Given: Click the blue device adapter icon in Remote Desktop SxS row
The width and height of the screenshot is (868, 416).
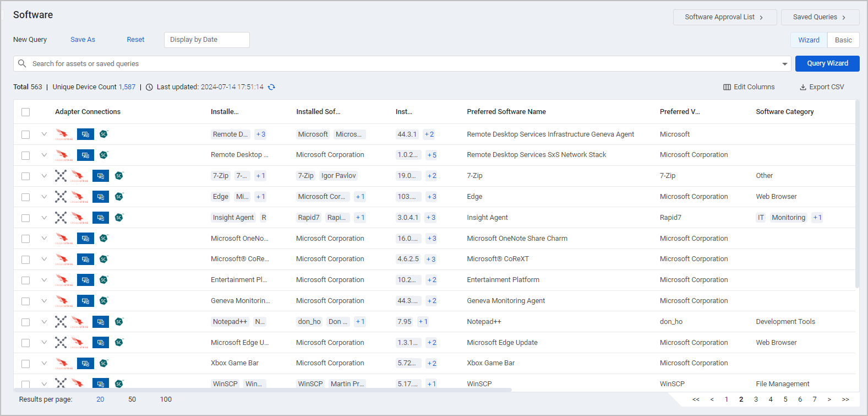Looking at the screenshot, I should [85, 155].
